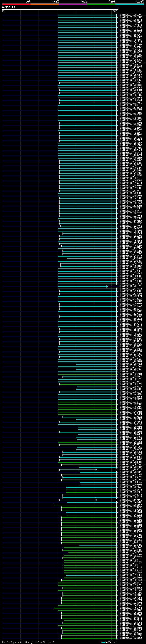Screen dimensions: 146x644
Task: Select the UniRef100_A9NX72 label
Action: click(131, 53)
